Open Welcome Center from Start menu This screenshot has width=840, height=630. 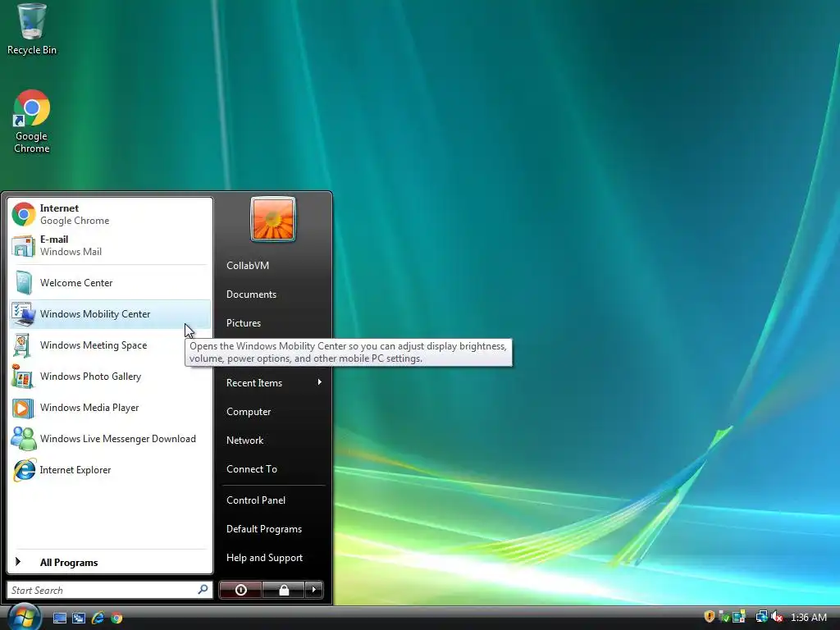[x=109, y=283]
